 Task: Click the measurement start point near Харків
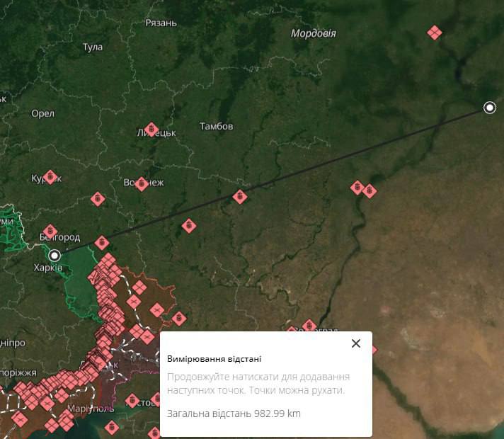tap(55, 255)
